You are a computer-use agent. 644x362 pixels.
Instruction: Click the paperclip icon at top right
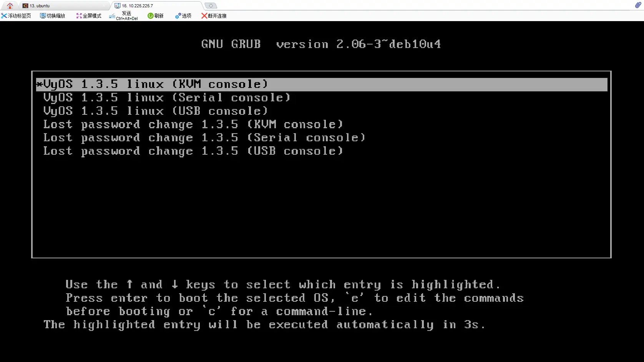pos(638,5)
